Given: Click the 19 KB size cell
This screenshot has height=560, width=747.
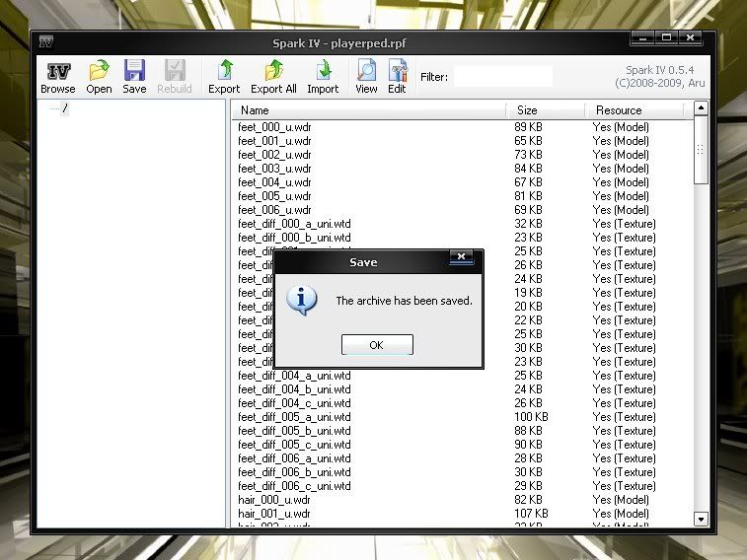Looking at the screenshot, I should [x=528, y=293].
